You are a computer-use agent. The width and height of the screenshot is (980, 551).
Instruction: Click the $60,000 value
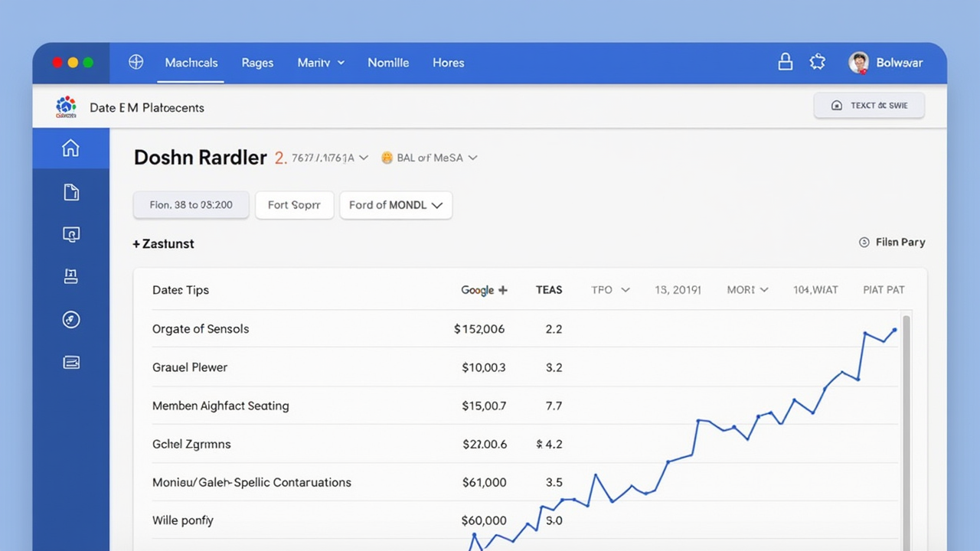484,520
